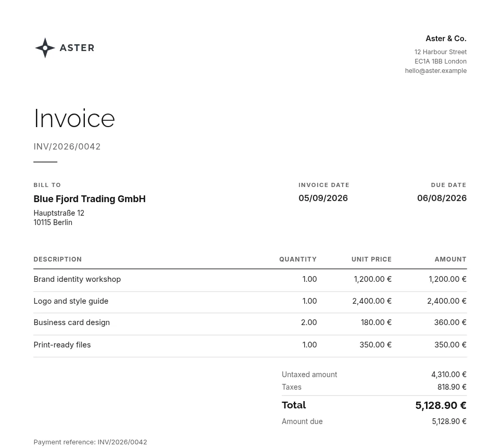Select the 'Logo and style guide' line description
This screenshot has width=500, height=448.
(71, 301)
